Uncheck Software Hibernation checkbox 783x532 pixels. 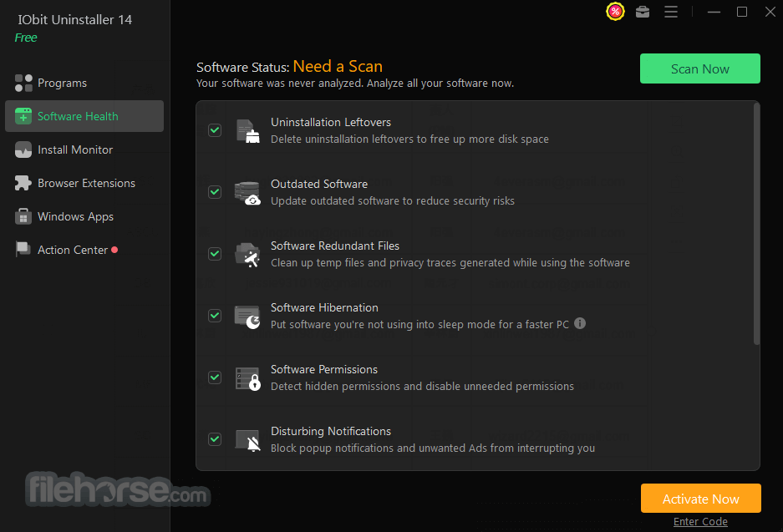pos(215,316)
